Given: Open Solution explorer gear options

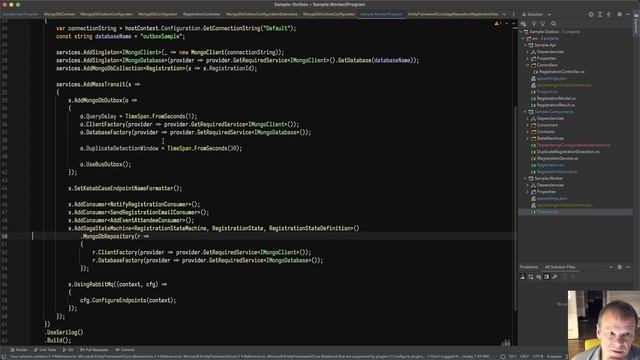Looking at the screenshot, I should click(620, 14).
